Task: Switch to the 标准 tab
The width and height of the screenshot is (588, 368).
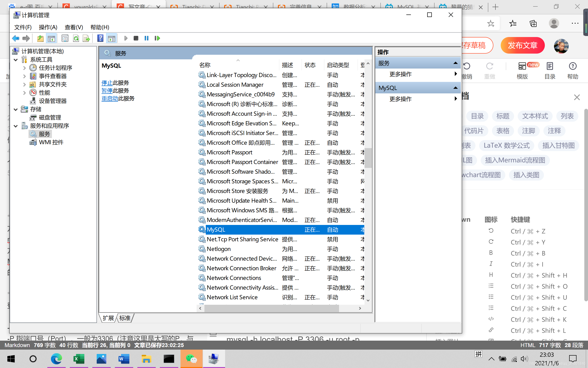Action: click(125, 318)
